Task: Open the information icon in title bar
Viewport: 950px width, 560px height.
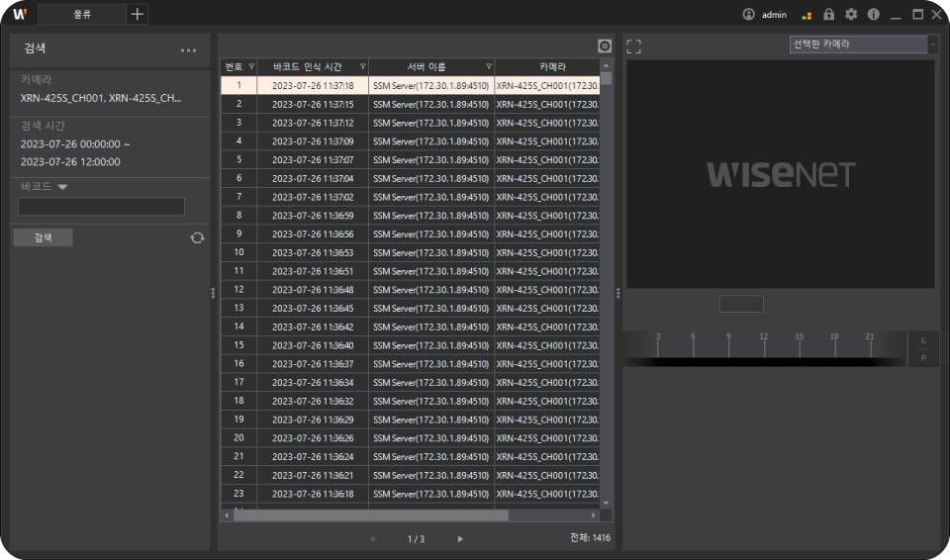Action: click(x=873, y=15)
